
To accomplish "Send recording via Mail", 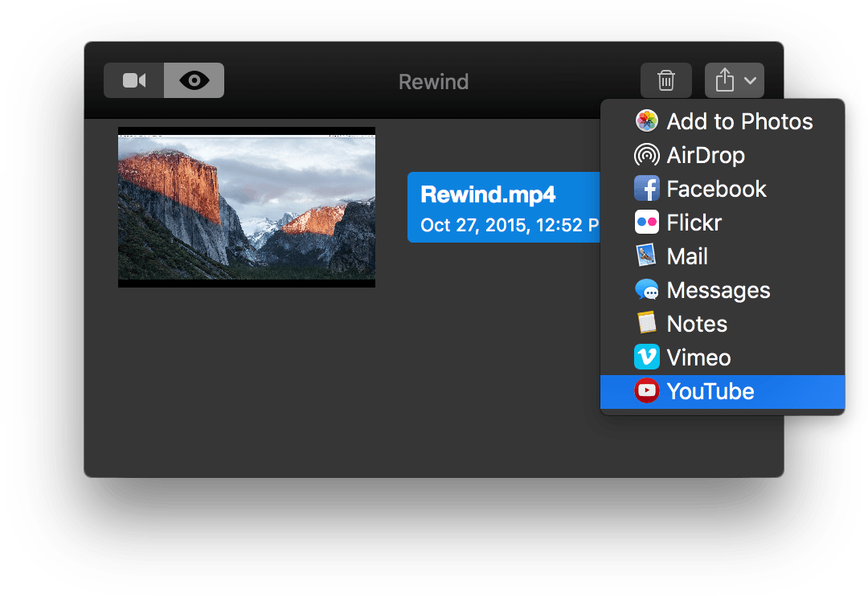I will 723,256.
